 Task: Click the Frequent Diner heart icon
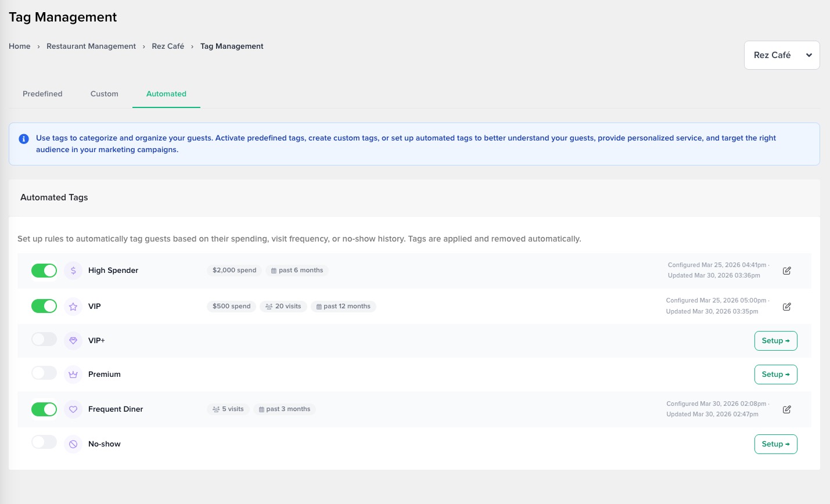(73, 409)
